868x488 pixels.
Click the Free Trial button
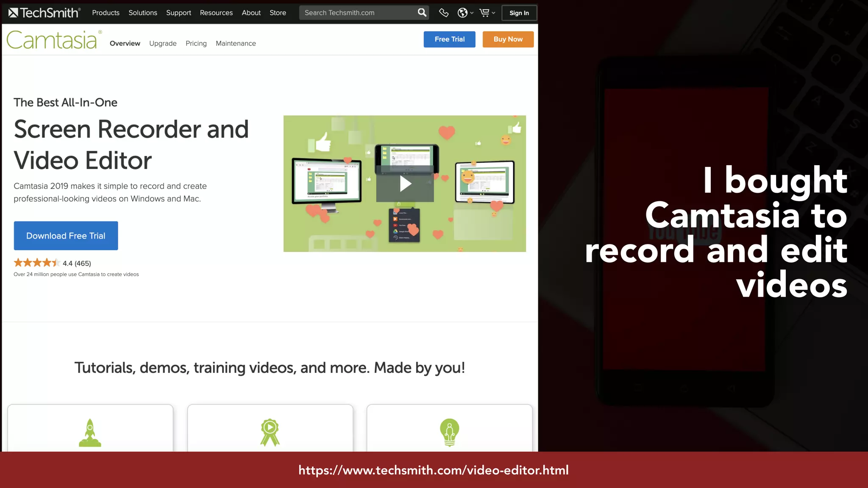(449, 39)
